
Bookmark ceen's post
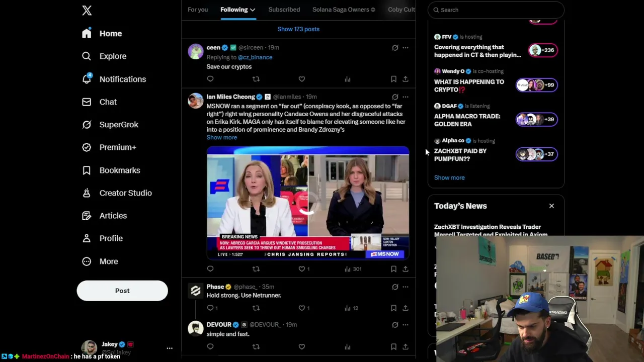(x=393, y=79)
